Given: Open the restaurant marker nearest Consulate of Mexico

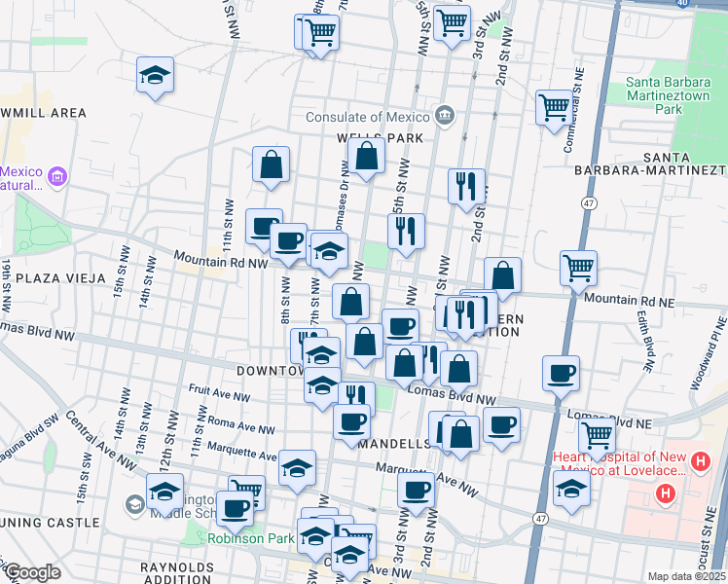Looking at the screenshot, I should pos(466,187).
